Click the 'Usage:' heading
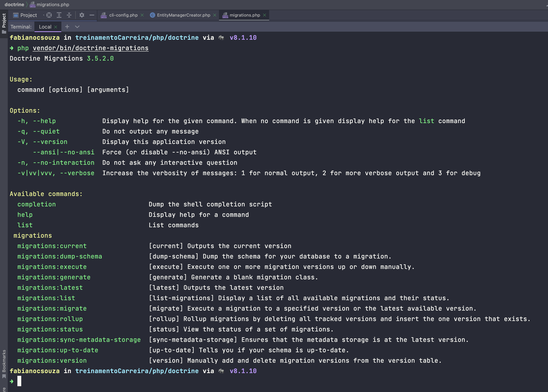This screenshot has height=392, width=548. [21, 79]
